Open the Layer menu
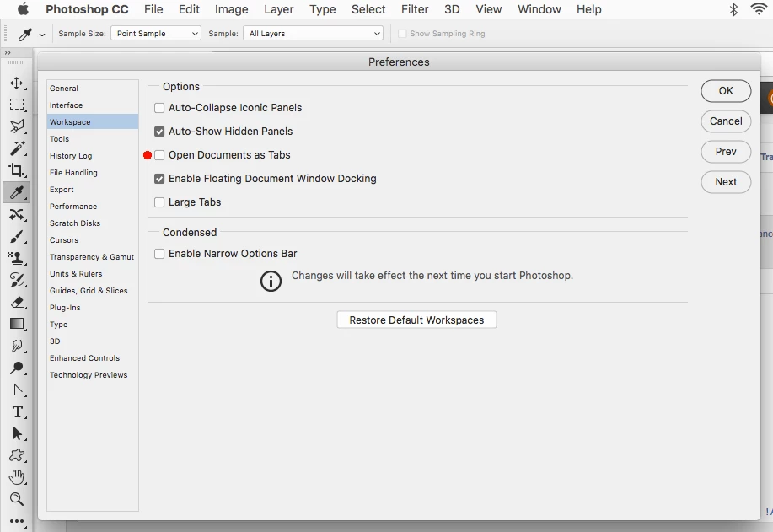773x532 pixels. (x=278, y=9)
